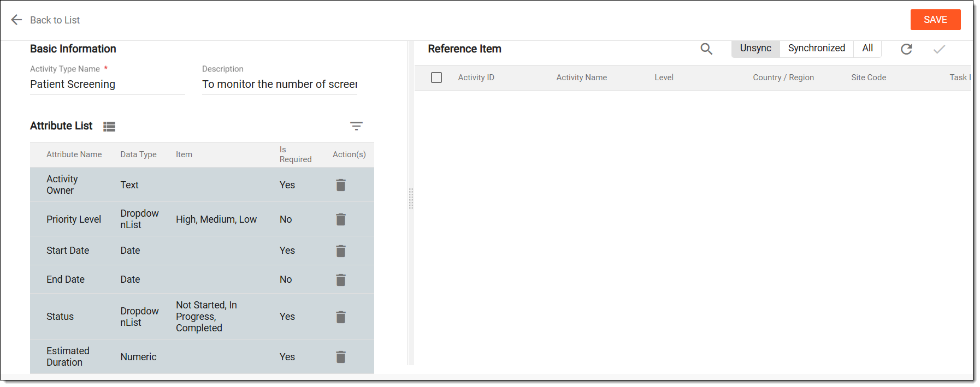The width and height of the screenshot is (980, 387).
Task: Click the Action(s) column header
Action: point(349,154)
